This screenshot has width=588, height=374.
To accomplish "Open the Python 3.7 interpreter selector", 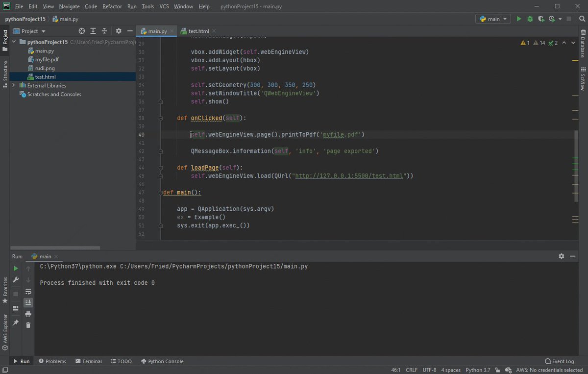I will 478,370.
